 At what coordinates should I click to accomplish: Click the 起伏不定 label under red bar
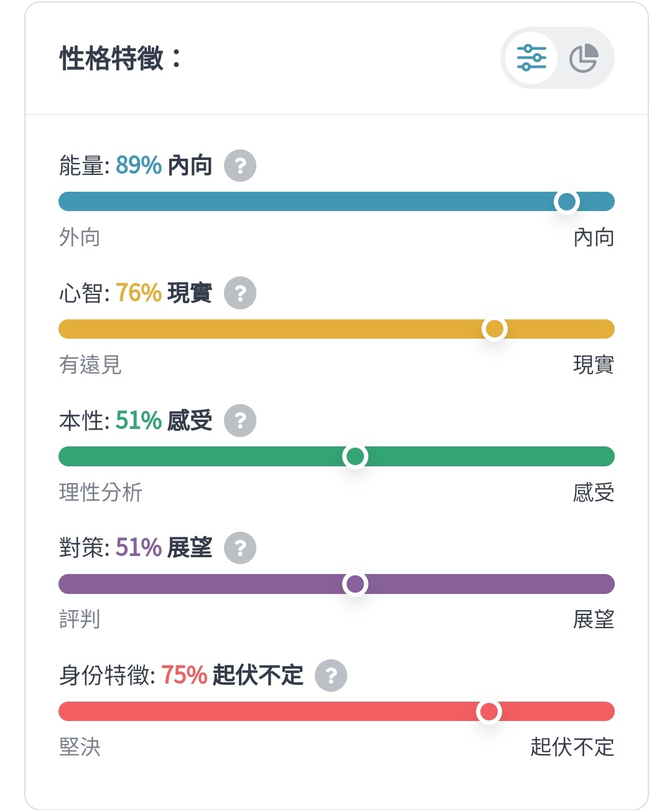tap(572, 747)
